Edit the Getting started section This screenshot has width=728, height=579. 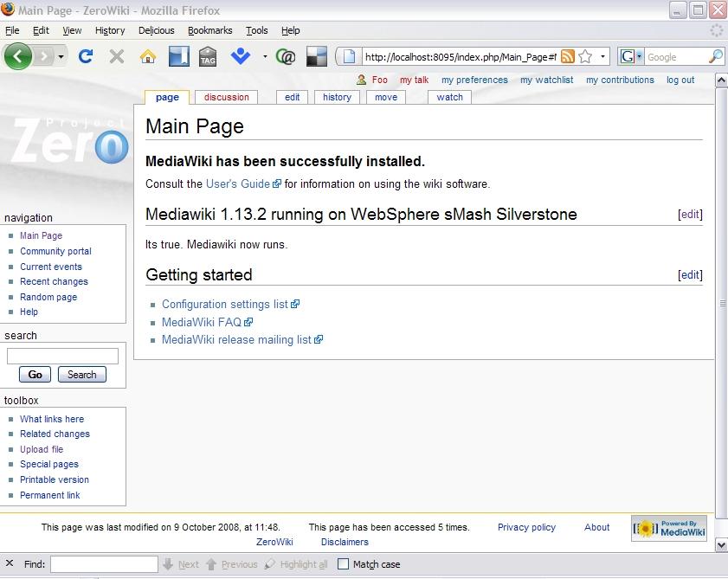pyautogui.click(x=691, y=275)
